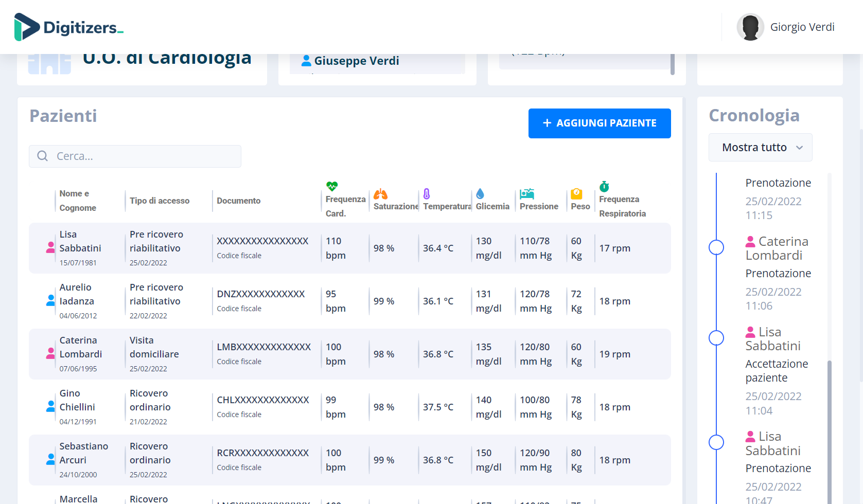
Task: Click the Cronologia panel scrollbar
Action: tap(830, 432)
